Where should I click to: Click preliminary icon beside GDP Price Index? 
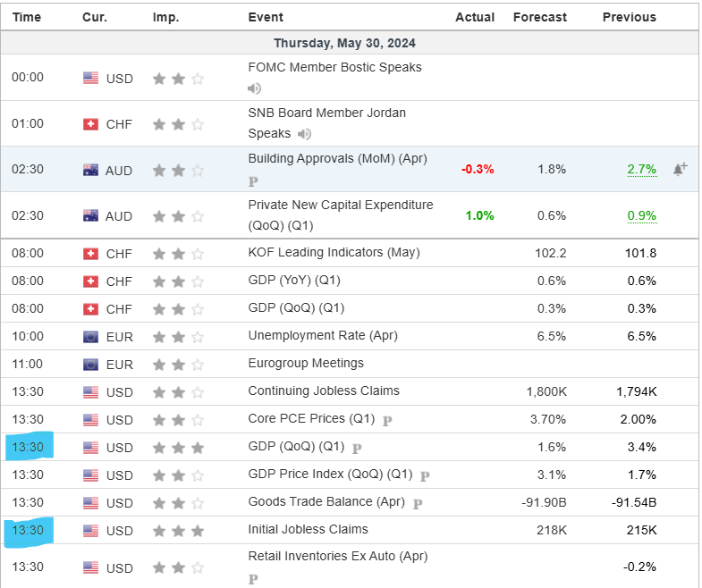425,475
